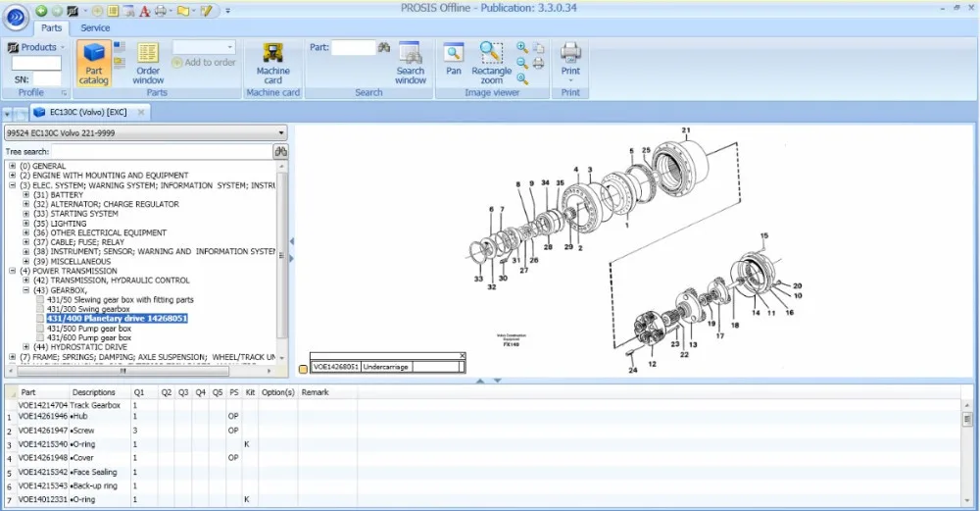Expand (42) TRANSMISSION, HYDRAULIC CONTROL node
This screenshot has width=980, height=511.
[x=25, y=281]
